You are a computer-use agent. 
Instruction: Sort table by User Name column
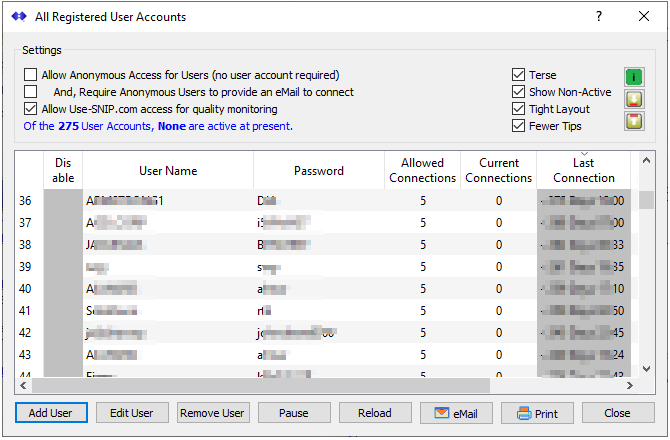point(168,171)
